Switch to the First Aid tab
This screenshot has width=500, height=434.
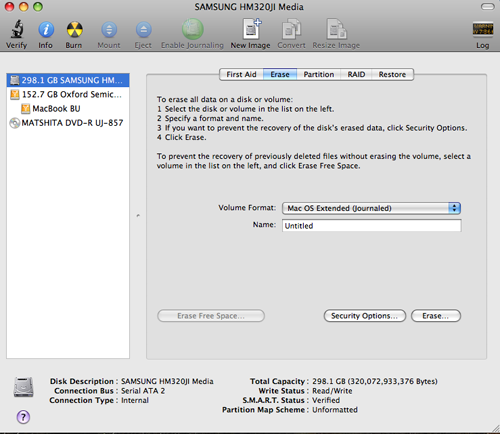(241, 74)
